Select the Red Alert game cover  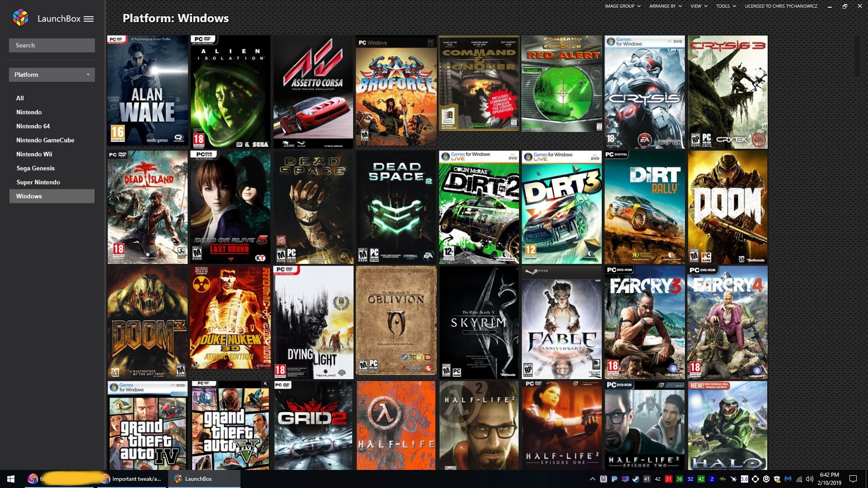[561, 84]
